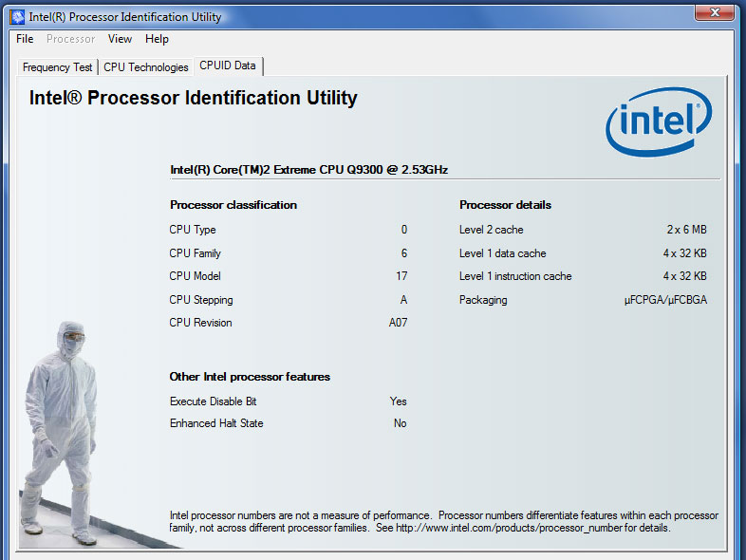746x560 pixels.
Task: Click the Intel logo
Action: coord(659,121)
